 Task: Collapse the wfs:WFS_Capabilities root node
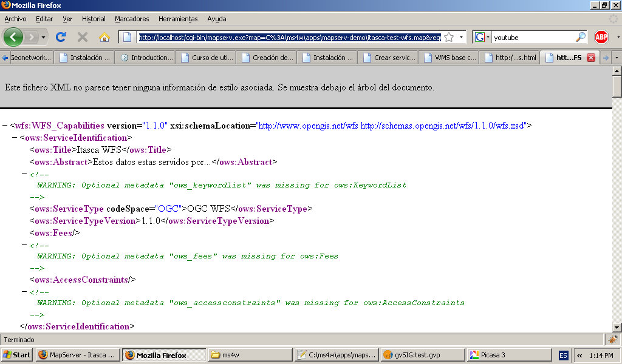click(5, 126)
